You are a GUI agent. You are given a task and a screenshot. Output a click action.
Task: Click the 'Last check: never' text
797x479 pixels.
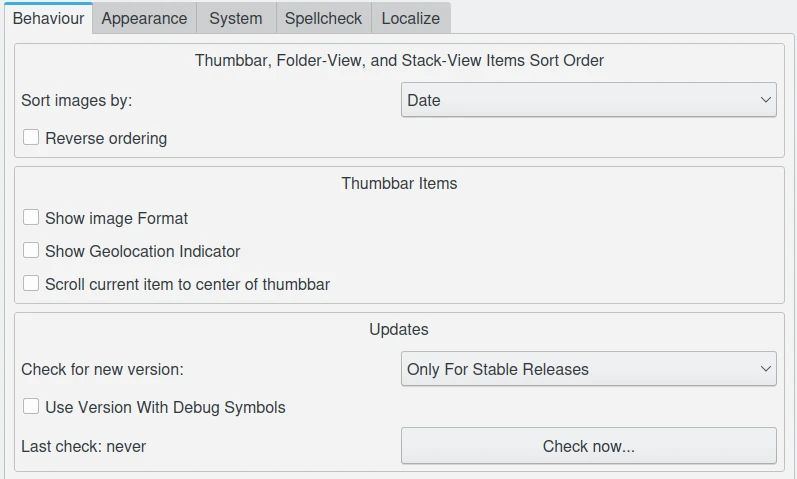(84, 446)
